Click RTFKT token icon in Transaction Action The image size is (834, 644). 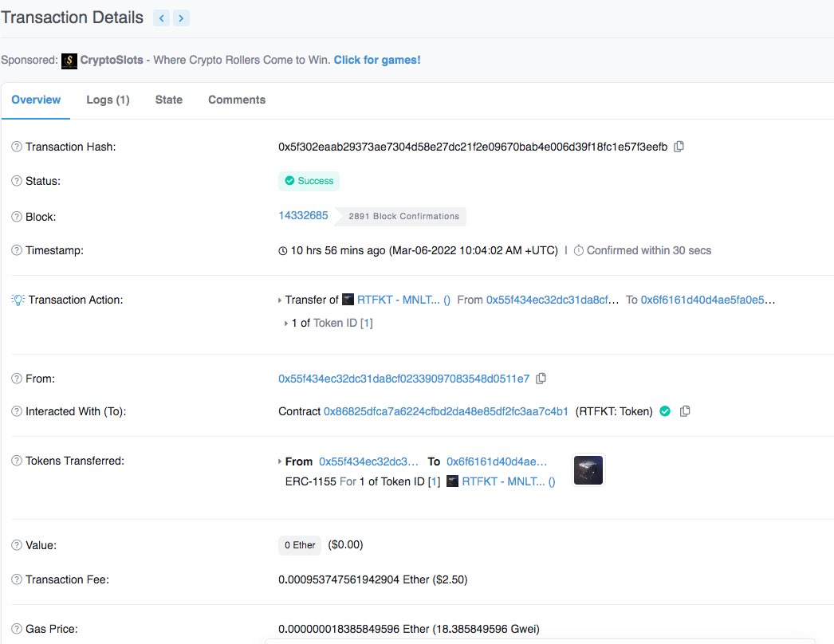click(x=348, y=300)
